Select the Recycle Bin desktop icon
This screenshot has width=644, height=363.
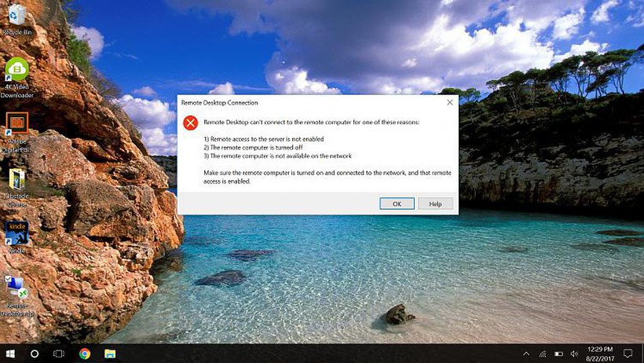point(16,19)
